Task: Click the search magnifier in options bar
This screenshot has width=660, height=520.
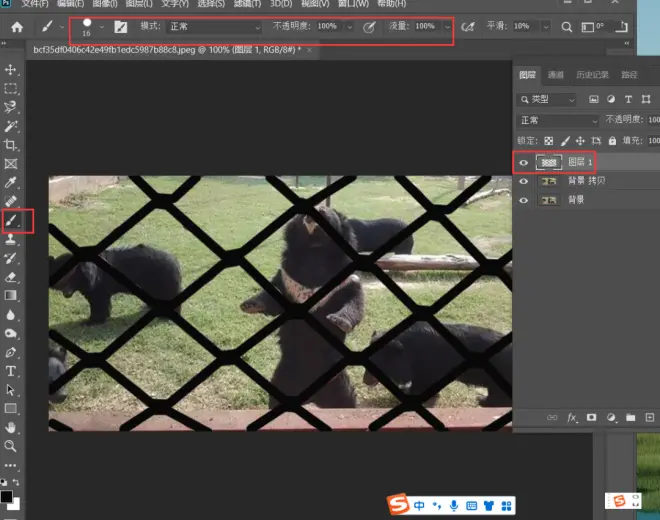Action: coord(567,27)
